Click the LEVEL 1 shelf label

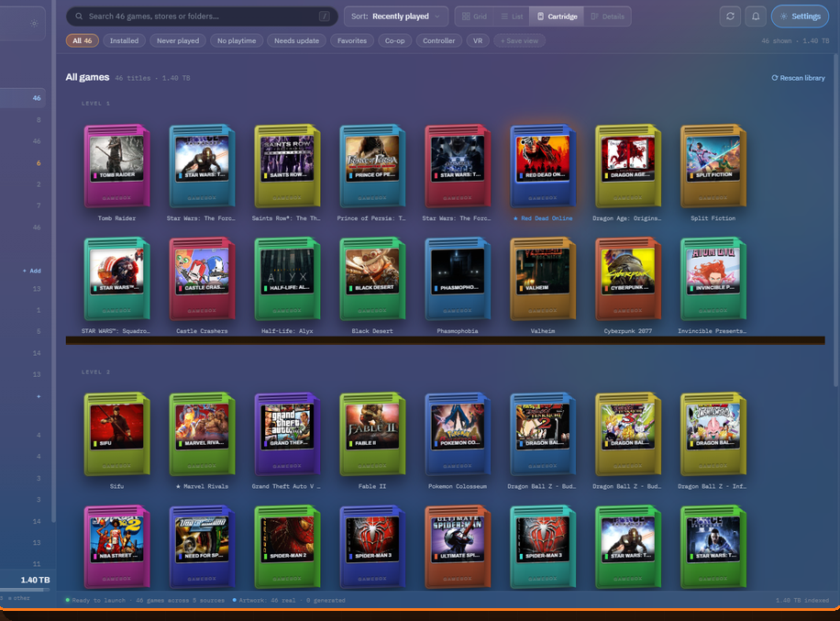click(95, 104)
